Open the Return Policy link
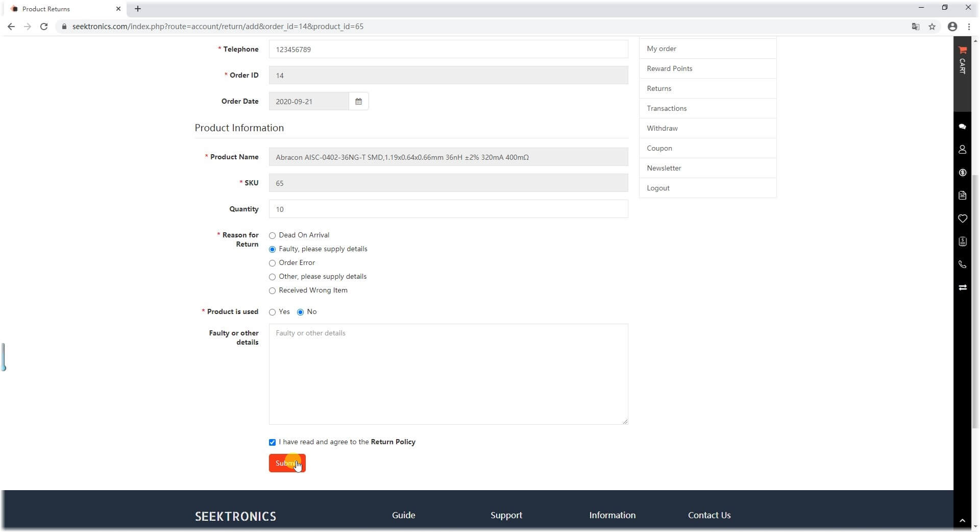 tap(393, 442)
